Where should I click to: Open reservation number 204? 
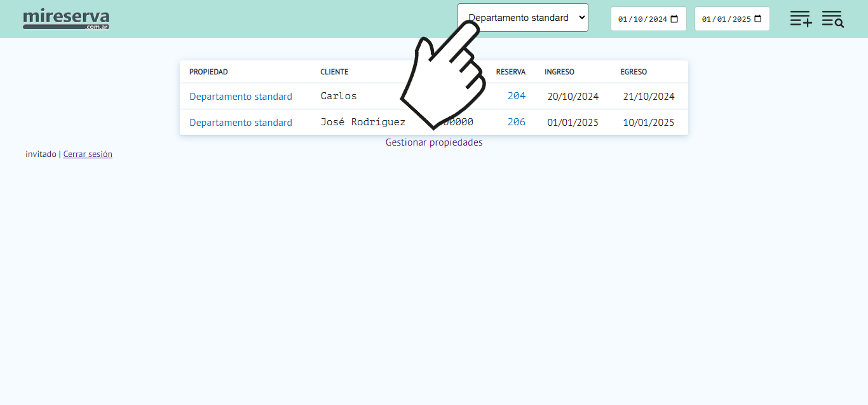click(x=517, y=96)
